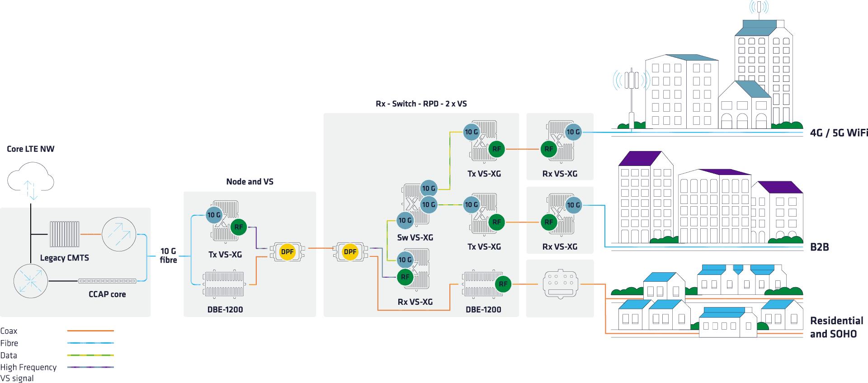Click the 10 G badge in Node and VS group
868x383 pixels.
(214, 215)
